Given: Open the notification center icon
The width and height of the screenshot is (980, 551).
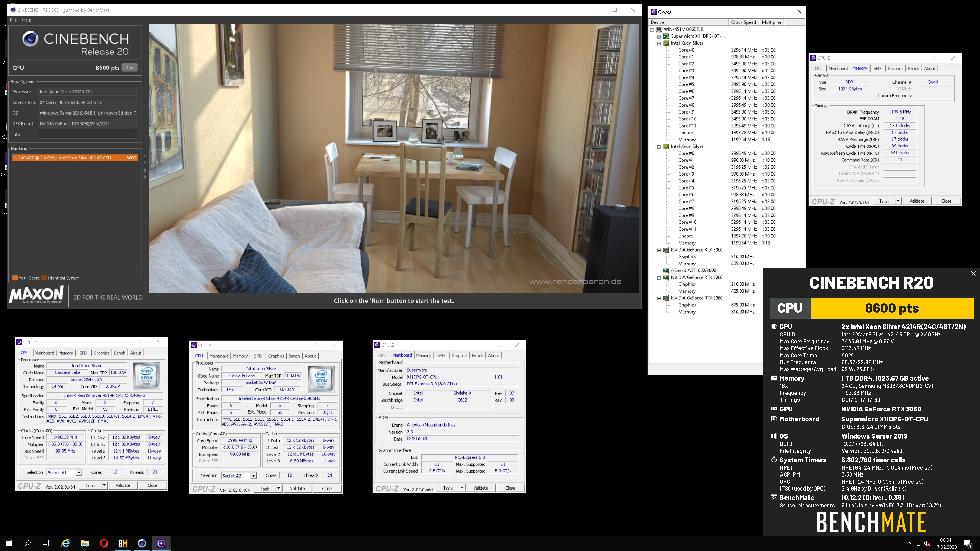Looking at the screenshot, I should (968, 543).
